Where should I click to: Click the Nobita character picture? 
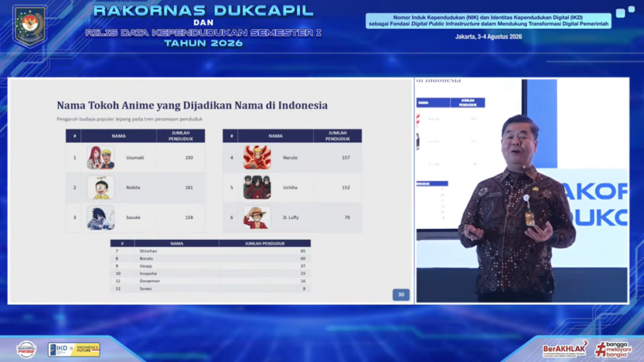click(101, 187)
